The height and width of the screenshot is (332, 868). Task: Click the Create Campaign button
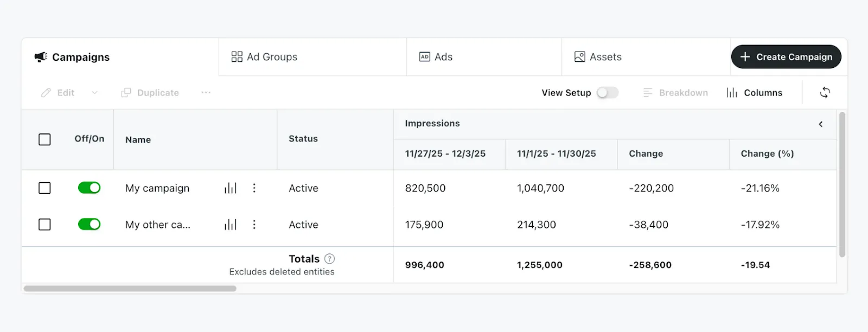[x=786, y=57]
